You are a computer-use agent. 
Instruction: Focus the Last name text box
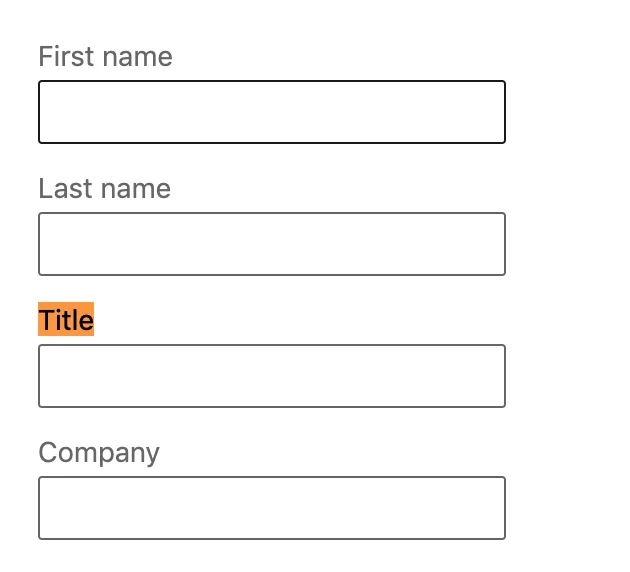click(x=271, y=244)
